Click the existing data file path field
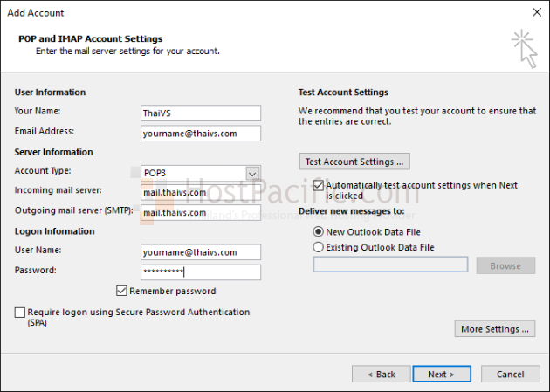Screen dimensions: 550x392 point(390,265)
